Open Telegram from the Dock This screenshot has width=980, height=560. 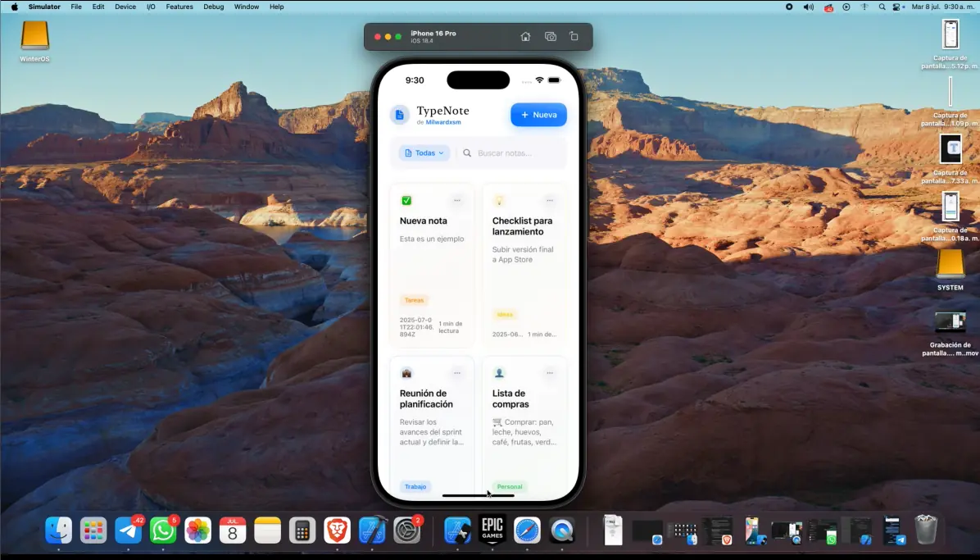(128, 530)
